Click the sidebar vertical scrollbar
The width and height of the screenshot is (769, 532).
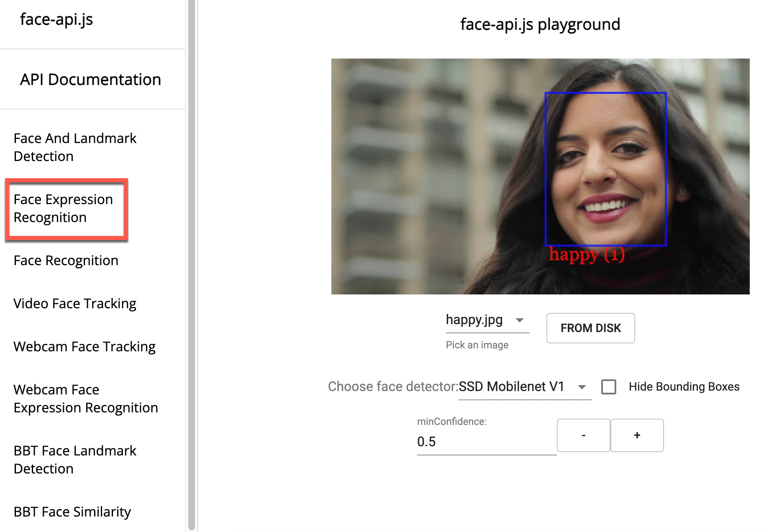[192, 266]
